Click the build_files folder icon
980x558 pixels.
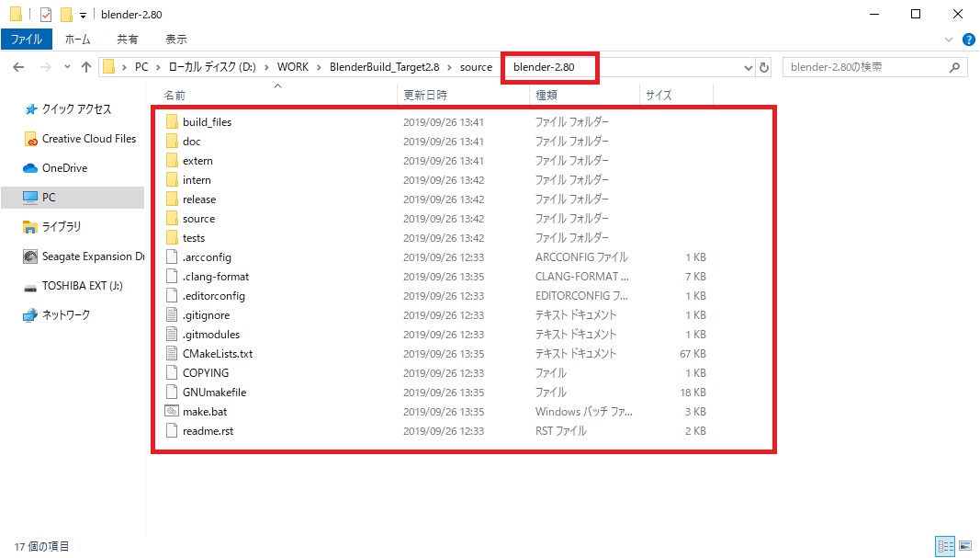172,122
